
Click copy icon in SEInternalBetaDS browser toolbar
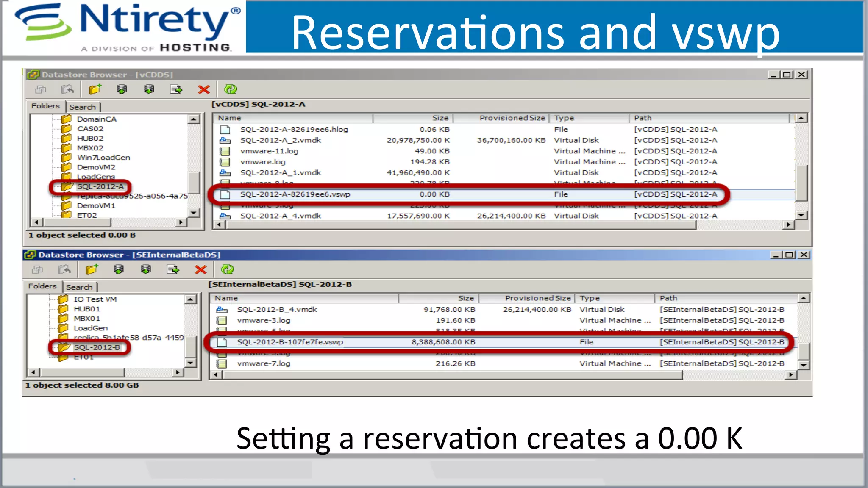click(x=37, y=269)
